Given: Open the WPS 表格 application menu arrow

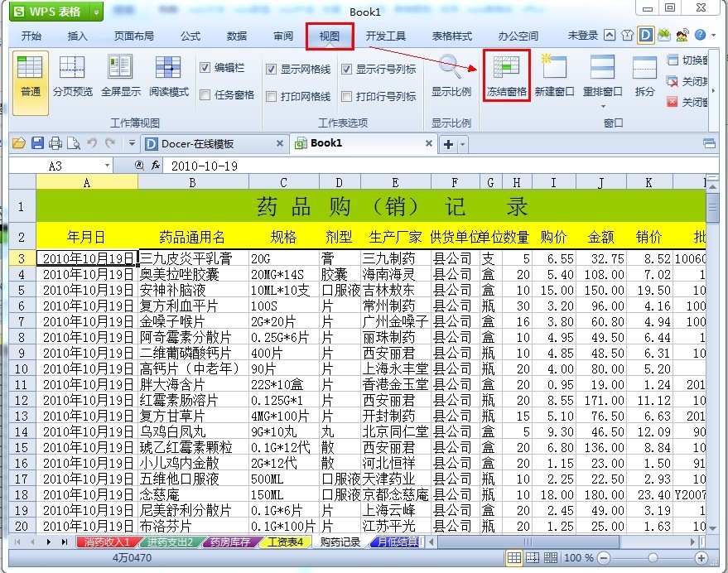Looking at the screenshot, I should (96, 12).
